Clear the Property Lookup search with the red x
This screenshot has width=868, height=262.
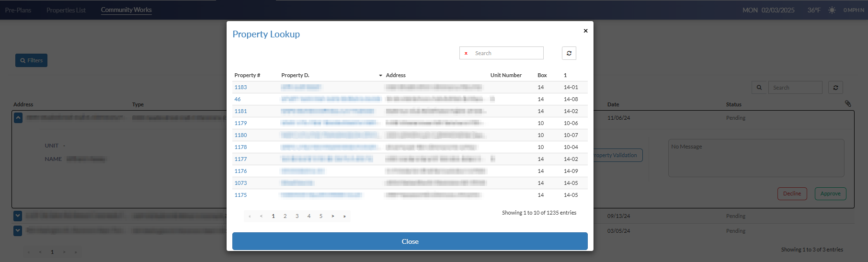[466, 53]
